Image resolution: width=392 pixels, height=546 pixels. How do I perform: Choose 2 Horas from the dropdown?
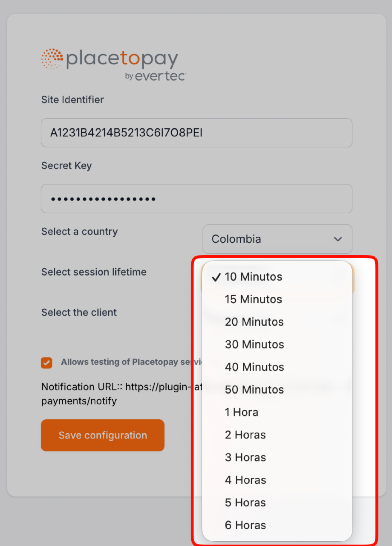pyautogui.click(x=245, y=435)
